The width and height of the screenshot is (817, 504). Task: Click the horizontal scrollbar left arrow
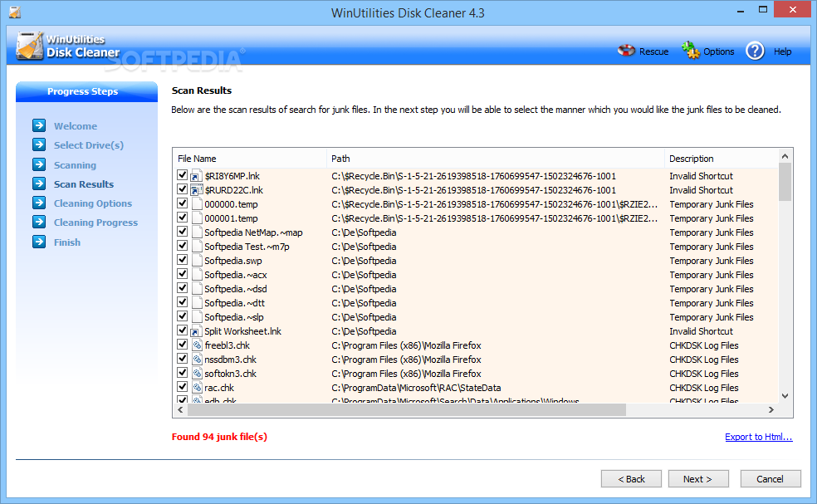pyautogui.click(x=180, y=410)
